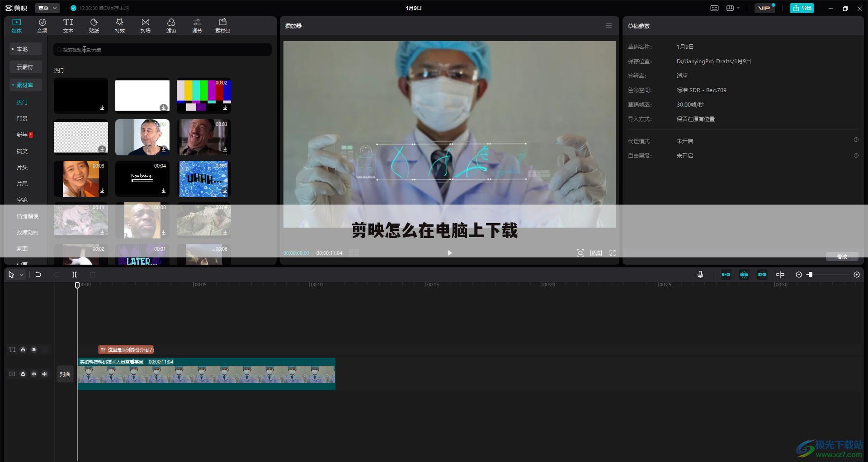Viewport: 868px width, 462px height.
Task: Open the 贴纸 stickers tab
Action: pyautogui.click(x=94, y=26)
